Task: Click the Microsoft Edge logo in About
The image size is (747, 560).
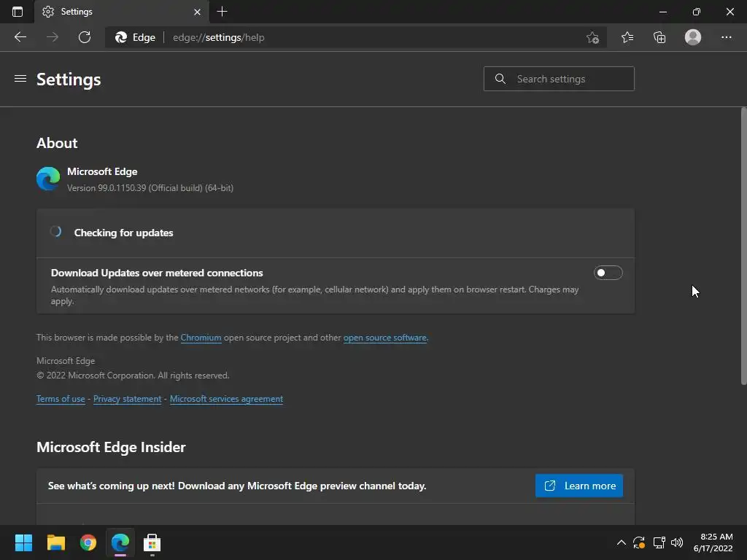Action: [x=48, y=179]
